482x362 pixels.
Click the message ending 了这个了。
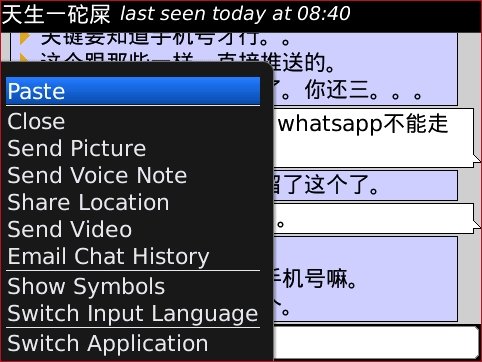click(365, 185)
